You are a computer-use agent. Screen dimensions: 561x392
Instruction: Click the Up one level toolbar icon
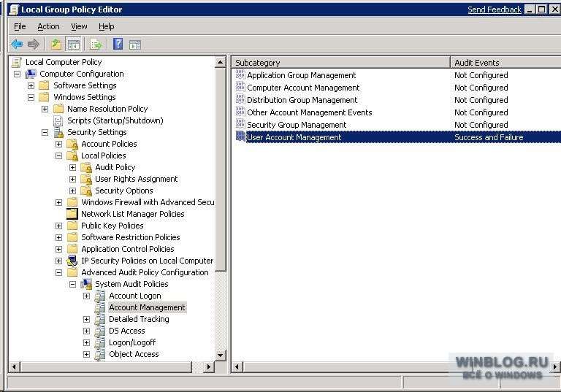coord(56,45)
